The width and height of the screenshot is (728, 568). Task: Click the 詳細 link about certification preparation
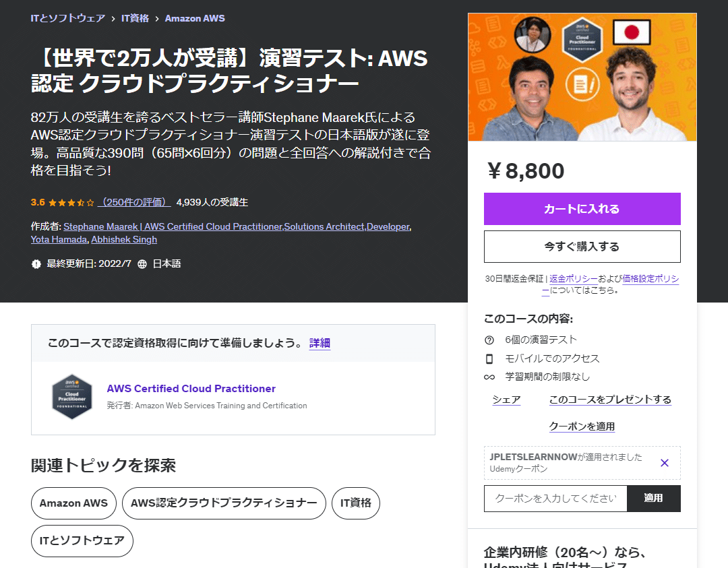click(x=319, y=344)
